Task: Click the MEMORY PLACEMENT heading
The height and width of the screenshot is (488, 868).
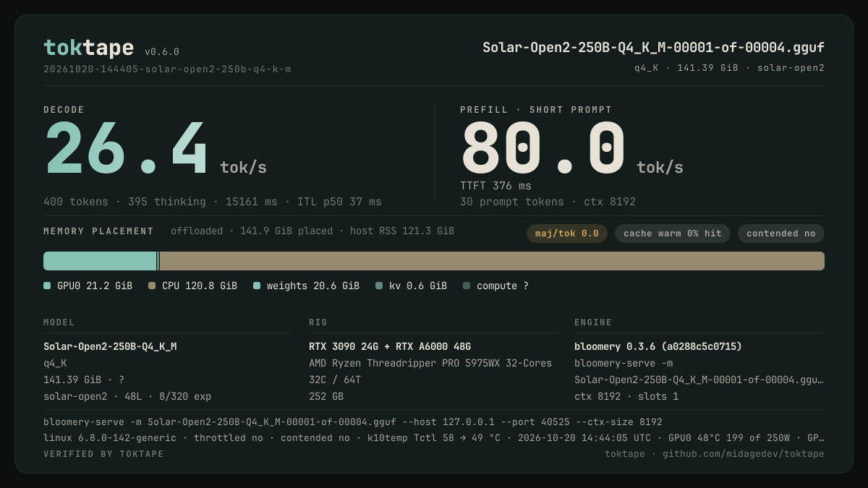Action: click(98, 231)
